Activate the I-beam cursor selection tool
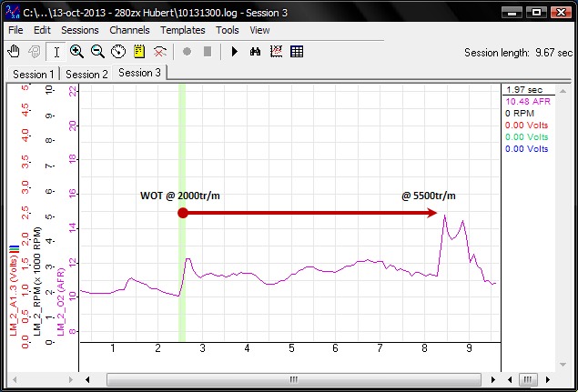The height and width of the screenshot is (392, 578). tap(56, 52)
